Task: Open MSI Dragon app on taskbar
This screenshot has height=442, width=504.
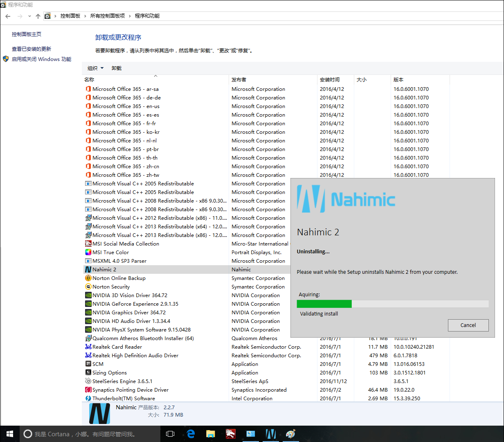Action: tap(231, 434)
